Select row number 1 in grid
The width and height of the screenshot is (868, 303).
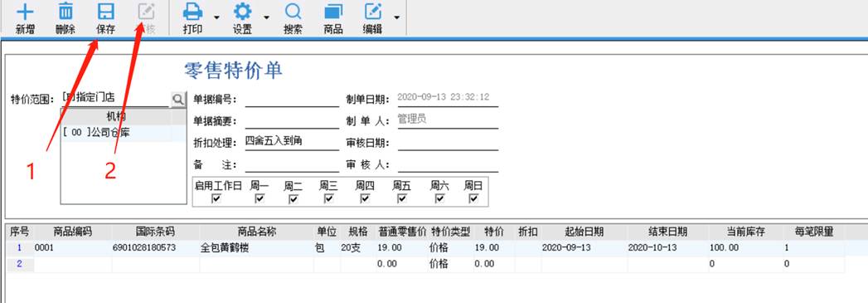coord(20,248)
